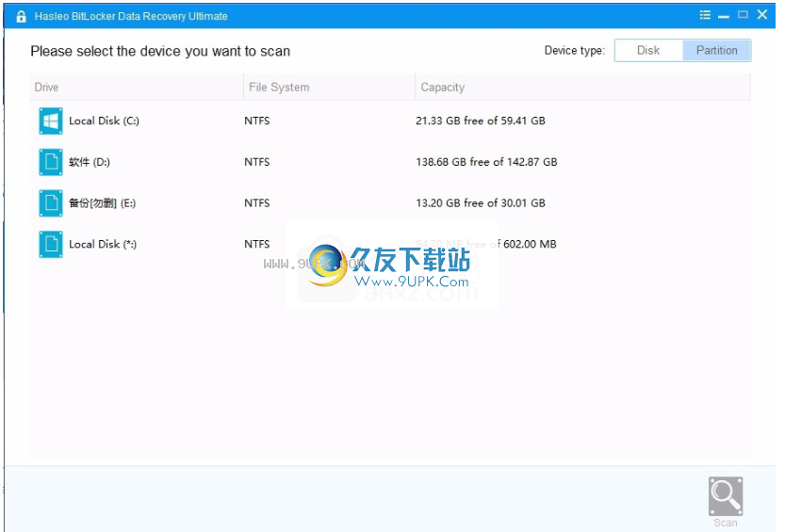
Task: Close the Hasleo BitLocker Data Recovery window
Action: coord(762,14)
